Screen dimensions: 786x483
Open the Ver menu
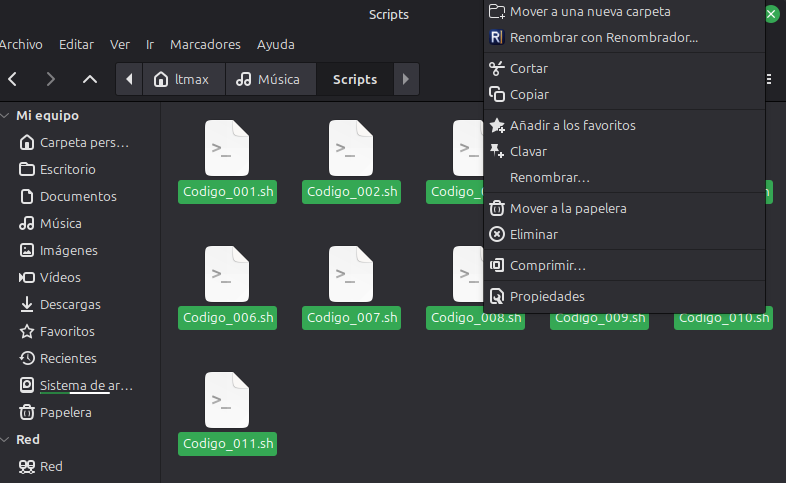point(120,45)
